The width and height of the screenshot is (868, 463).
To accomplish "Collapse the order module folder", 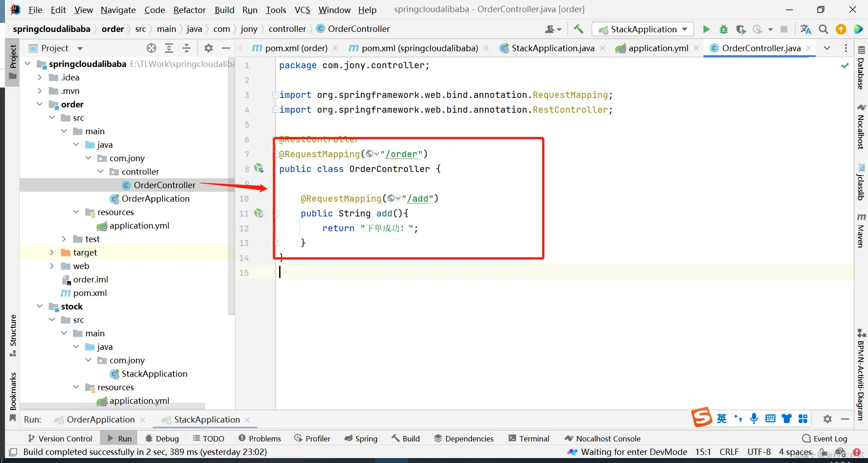I will click(40, 104).
